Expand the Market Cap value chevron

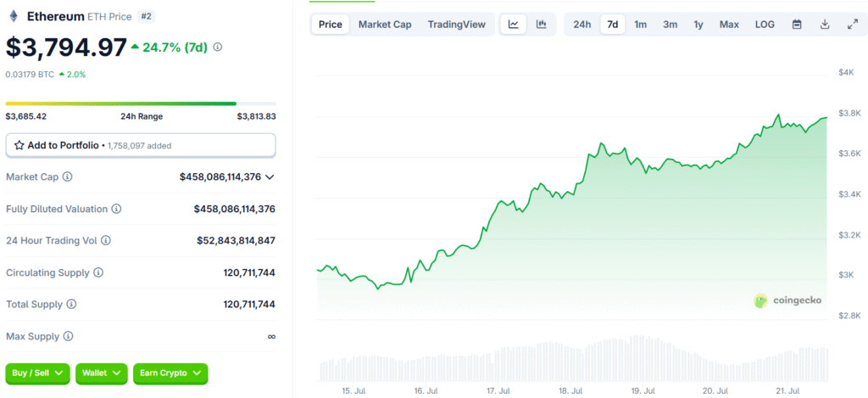[270, 177]
